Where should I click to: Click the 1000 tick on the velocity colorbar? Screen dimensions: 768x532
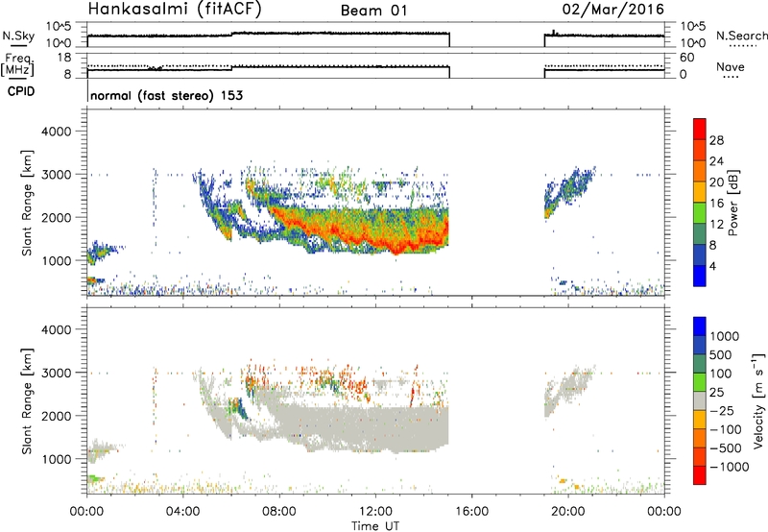coord(724,336)
